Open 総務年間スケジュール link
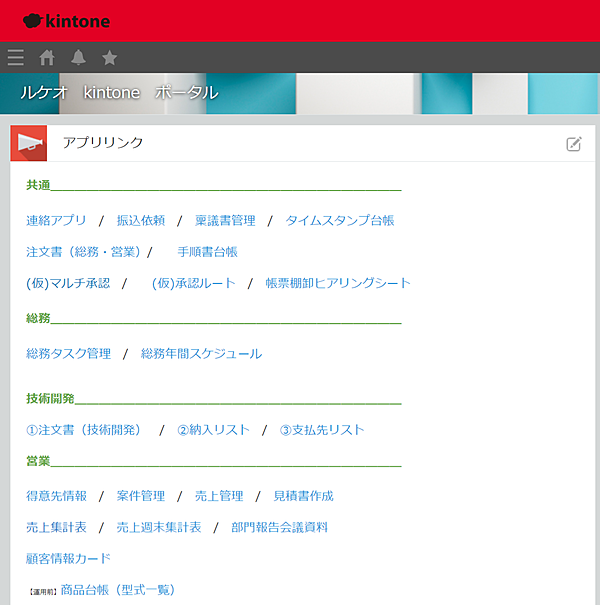 coord(201,353)
